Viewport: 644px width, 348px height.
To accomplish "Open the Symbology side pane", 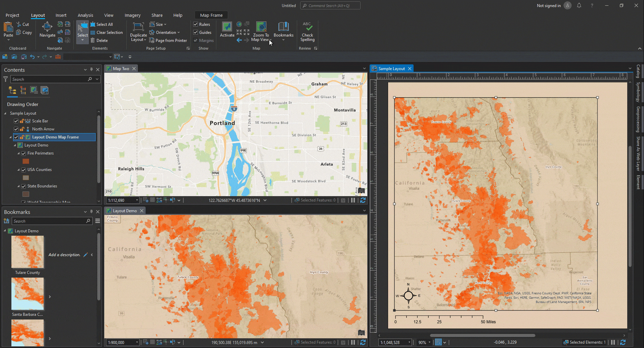I will (x=638, y=92).
